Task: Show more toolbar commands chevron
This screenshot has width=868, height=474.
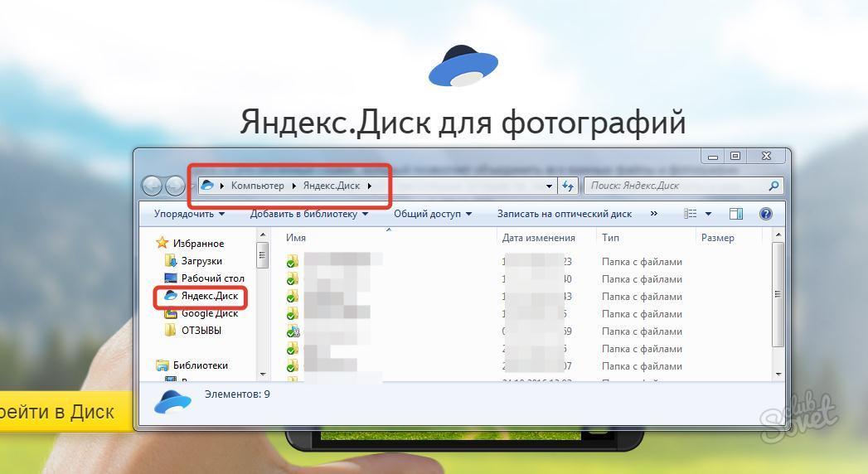Action: [x=654, y=214]
